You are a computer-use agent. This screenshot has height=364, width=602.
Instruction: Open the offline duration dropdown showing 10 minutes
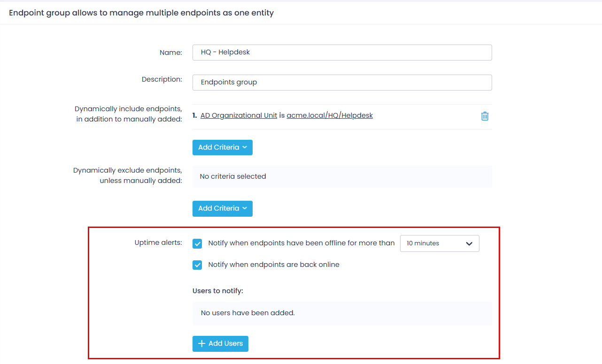click(x=439, y=243)
